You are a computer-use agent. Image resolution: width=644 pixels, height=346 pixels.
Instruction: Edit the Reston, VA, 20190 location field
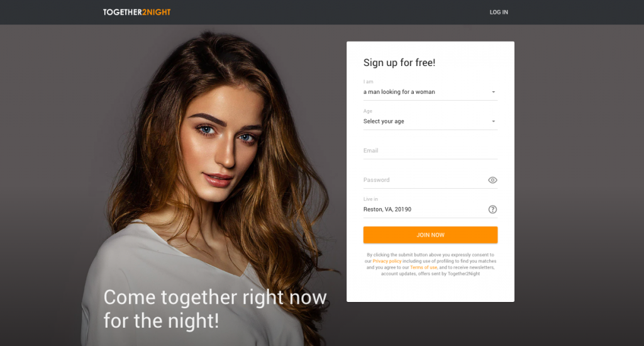pyautogui.click(x=425, y=209)
